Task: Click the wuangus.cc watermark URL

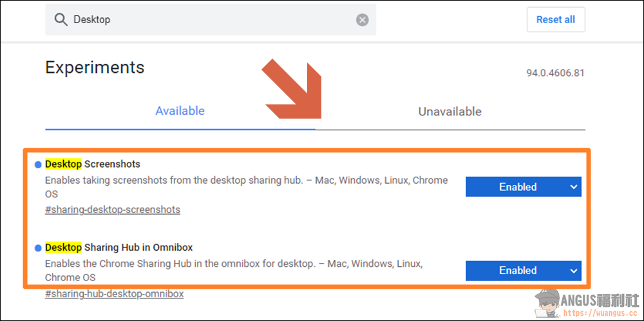Action: coord(600,313)
